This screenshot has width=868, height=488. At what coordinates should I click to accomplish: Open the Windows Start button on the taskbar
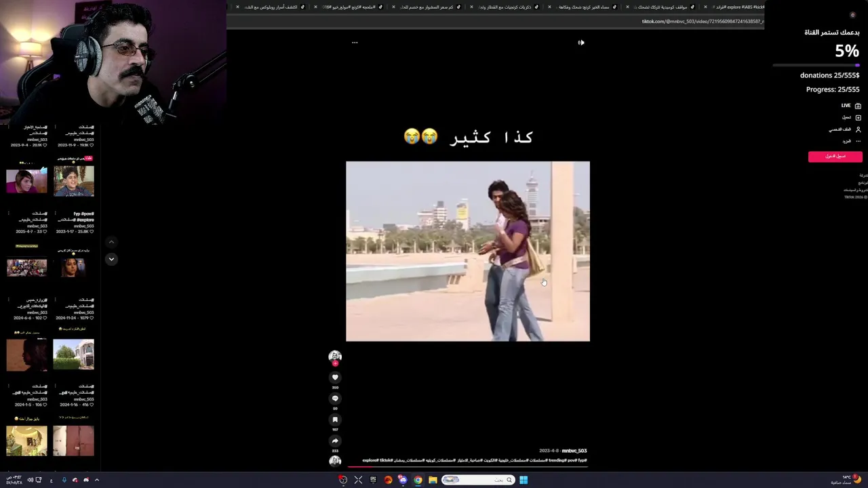[524, 480]
